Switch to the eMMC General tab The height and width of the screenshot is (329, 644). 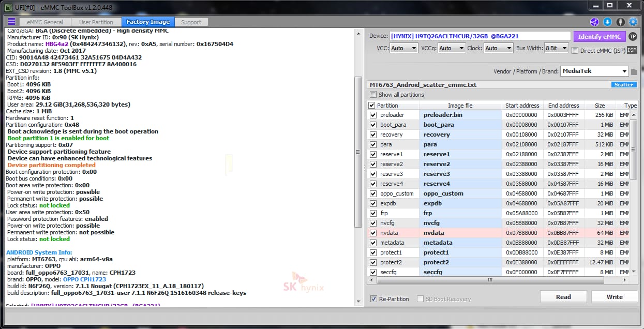pos(45,22)
